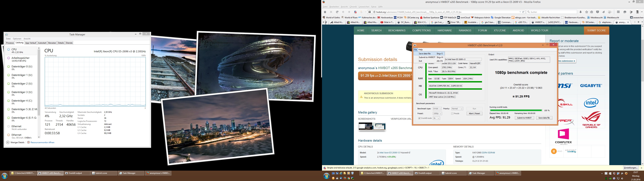Click SUBMIT SCORE on hwbot site
This screenshot has height=181, width=644.
[x=596, y=31]
